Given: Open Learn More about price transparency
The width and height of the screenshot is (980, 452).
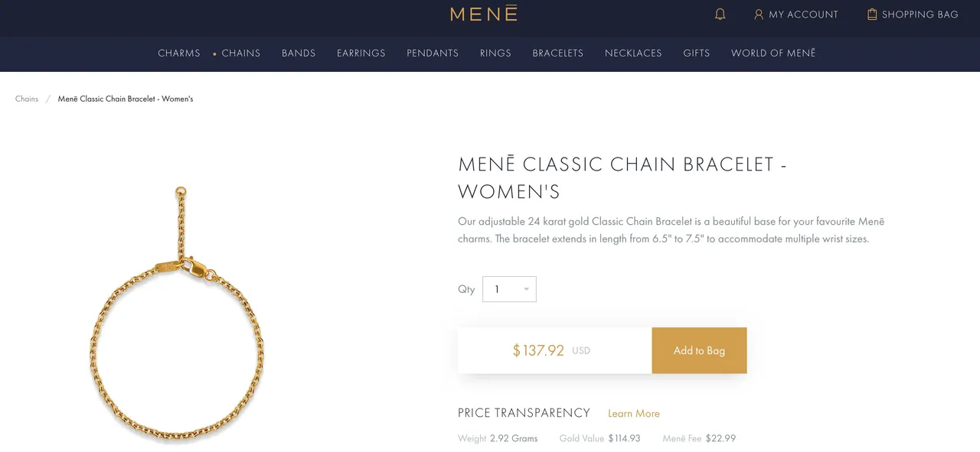Looking at the screenshot, I should [634, 413].
